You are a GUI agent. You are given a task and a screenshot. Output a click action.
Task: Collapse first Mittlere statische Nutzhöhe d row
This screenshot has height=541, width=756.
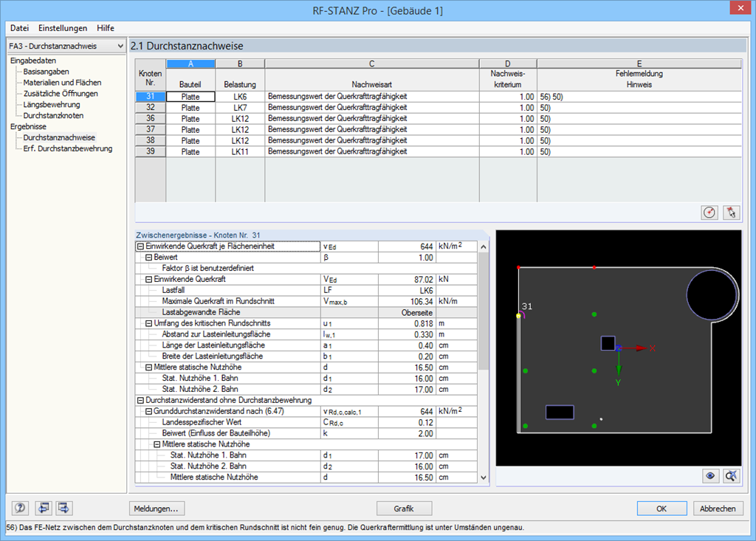point(149,368)
